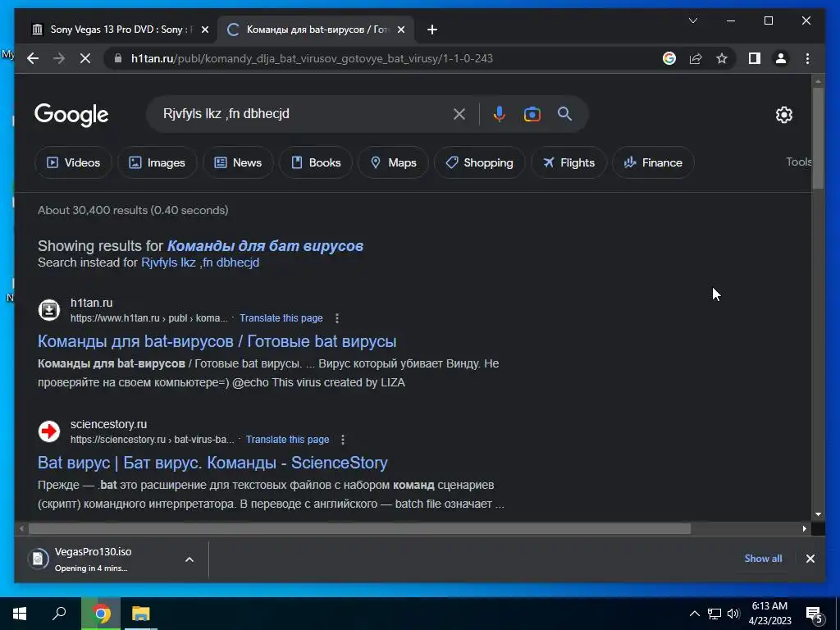
Task: Open notification center
Action: coord(815,614)
